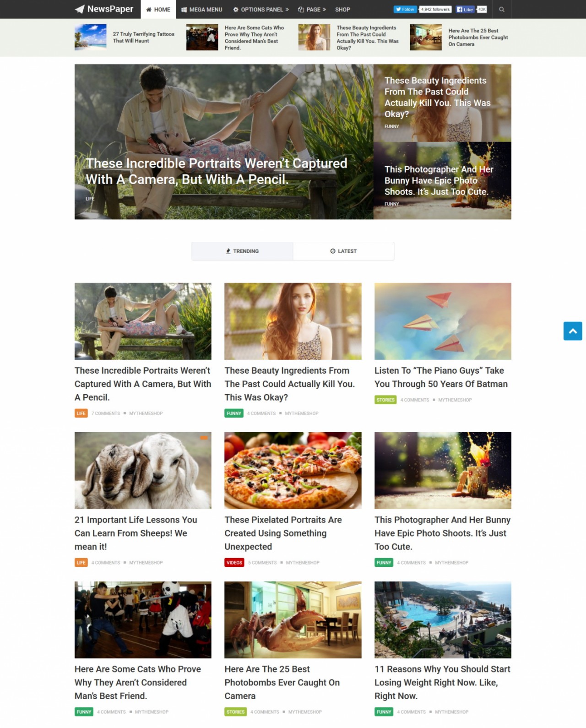Switch to the LATEST tab

coord(343,251)
